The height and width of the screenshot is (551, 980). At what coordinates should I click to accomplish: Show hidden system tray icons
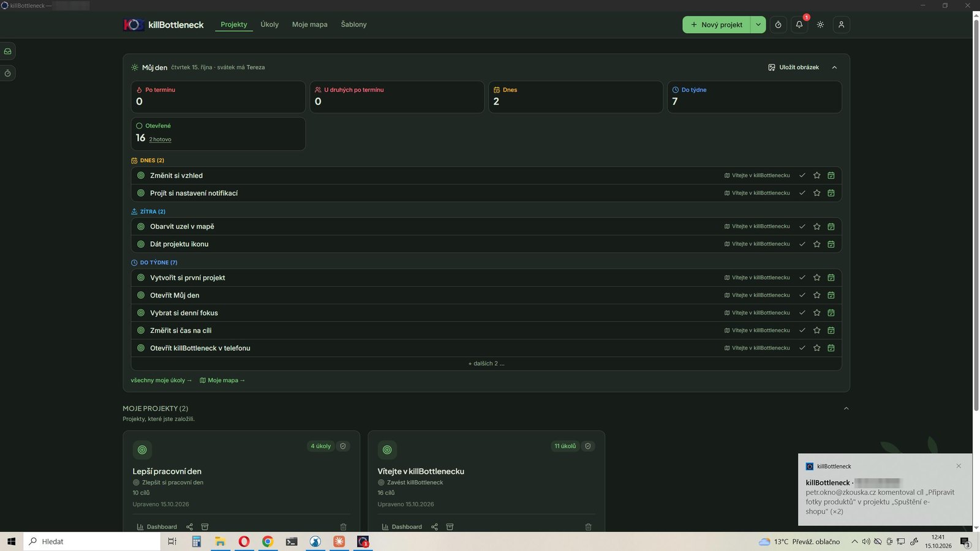(854, 541)
